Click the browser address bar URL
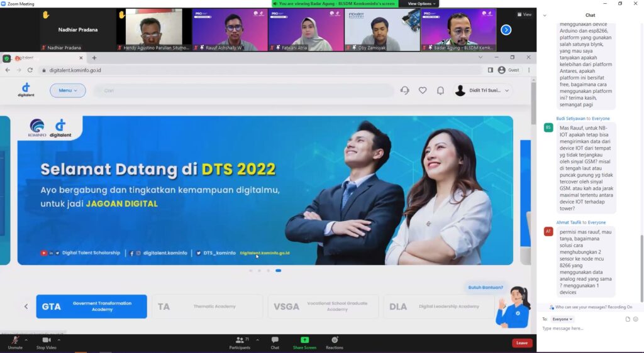The image size is (644, 353). [x=75, y=70]
